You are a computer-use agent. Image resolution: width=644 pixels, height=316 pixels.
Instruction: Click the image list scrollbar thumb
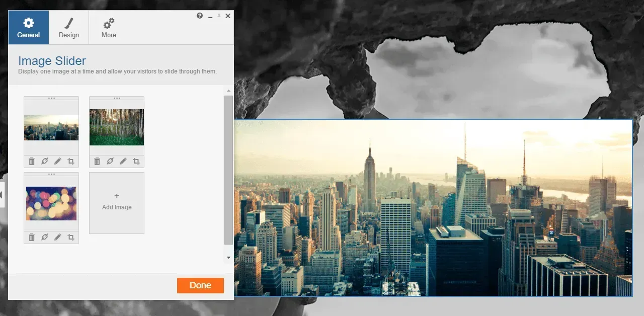[x=228, y=170]
